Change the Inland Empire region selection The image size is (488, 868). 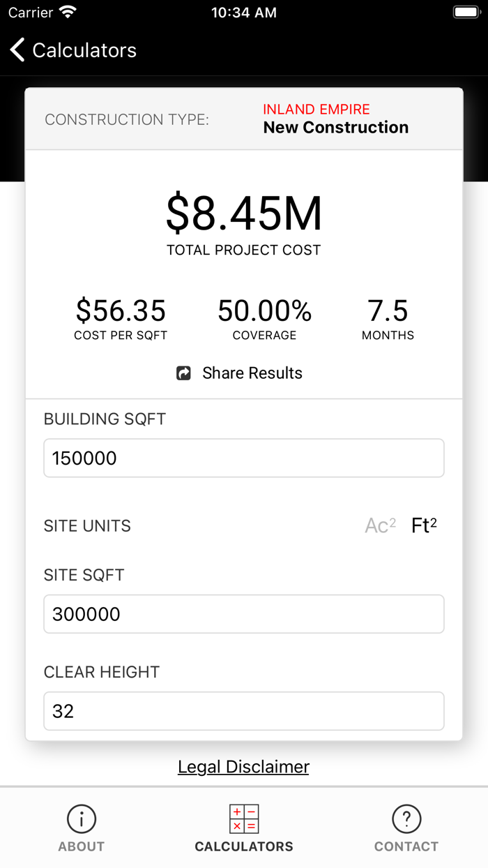(315, 110)
